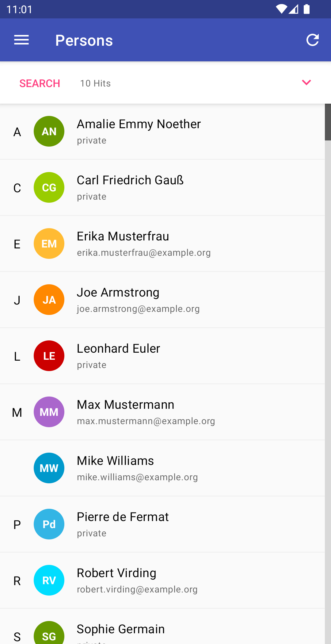
Task: Click the CG avatar circle
Action: tap(49, 187)
